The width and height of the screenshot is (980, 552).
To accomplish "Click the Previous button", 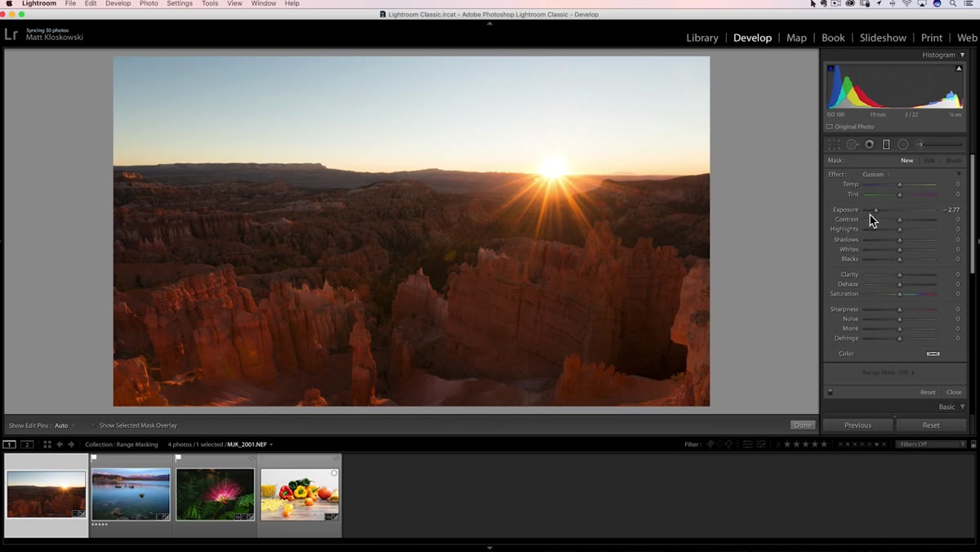I will click(x=857, y=425).
